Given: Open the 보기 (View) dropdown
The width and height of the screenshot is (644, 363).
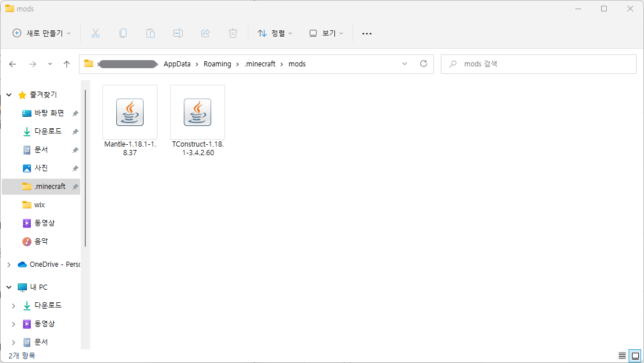Looking at the screenshot, I should (x=326, y=33).
